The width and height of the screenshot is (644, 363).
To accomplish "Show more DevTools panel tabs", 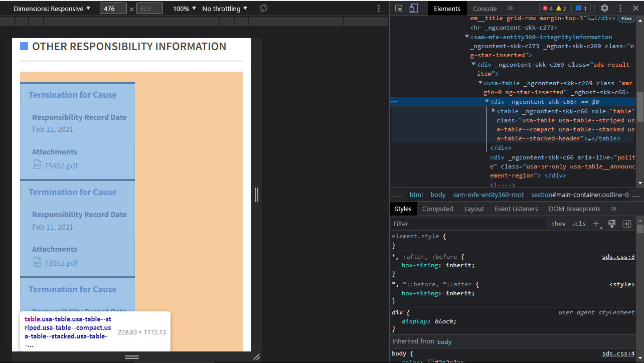I will [x=511, y=9].
